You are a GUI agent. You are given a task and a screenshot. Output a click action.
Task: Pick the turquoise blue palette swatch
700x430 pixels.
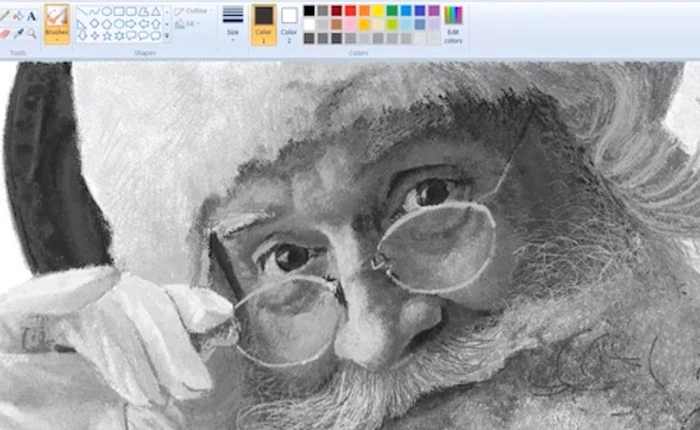pos(406,11)
